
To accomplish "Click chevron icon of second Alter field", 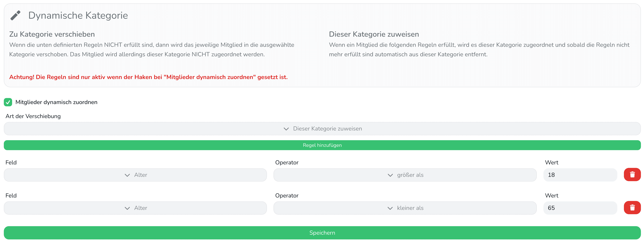I will click(x=127, y=208).
